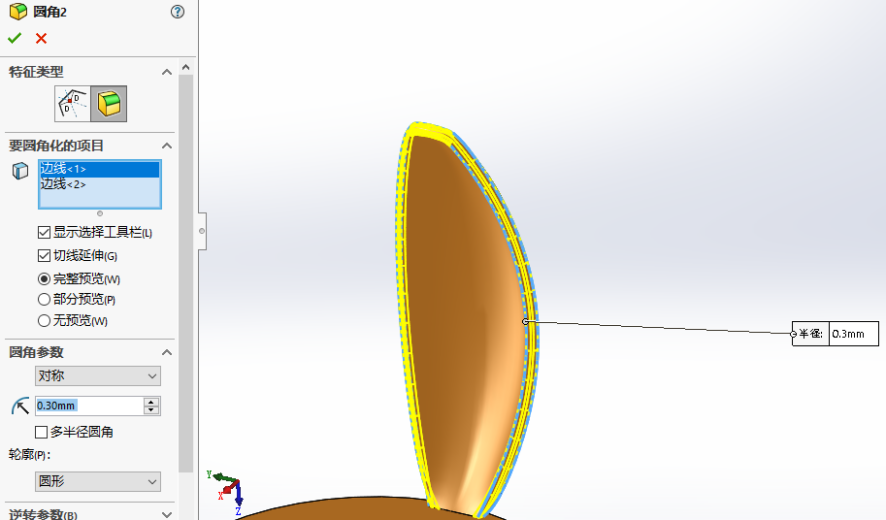Viewport: 886px width, 520px height.
Task: Uncheck 切线延伸 option
Action: click(44, 256)
